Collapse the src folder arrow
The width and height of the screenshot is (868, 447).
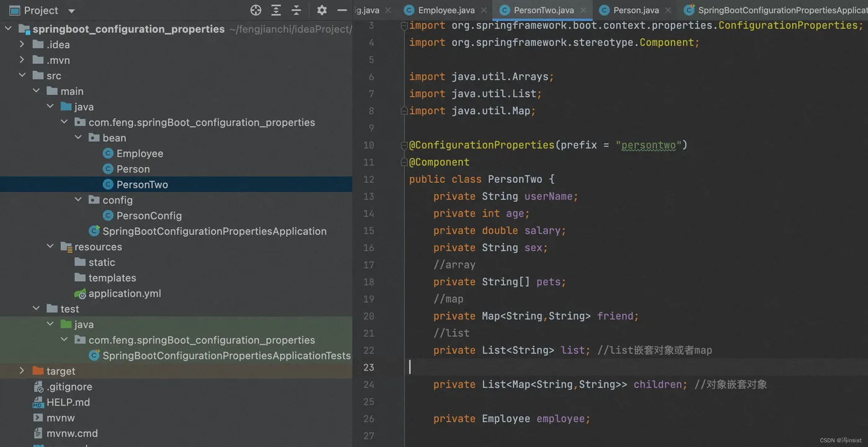point(22,75)
